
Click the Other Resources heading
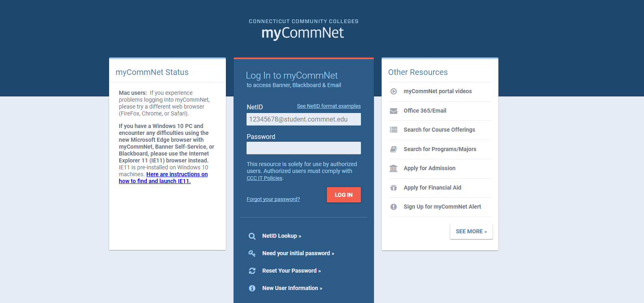[x=418, y=73]
